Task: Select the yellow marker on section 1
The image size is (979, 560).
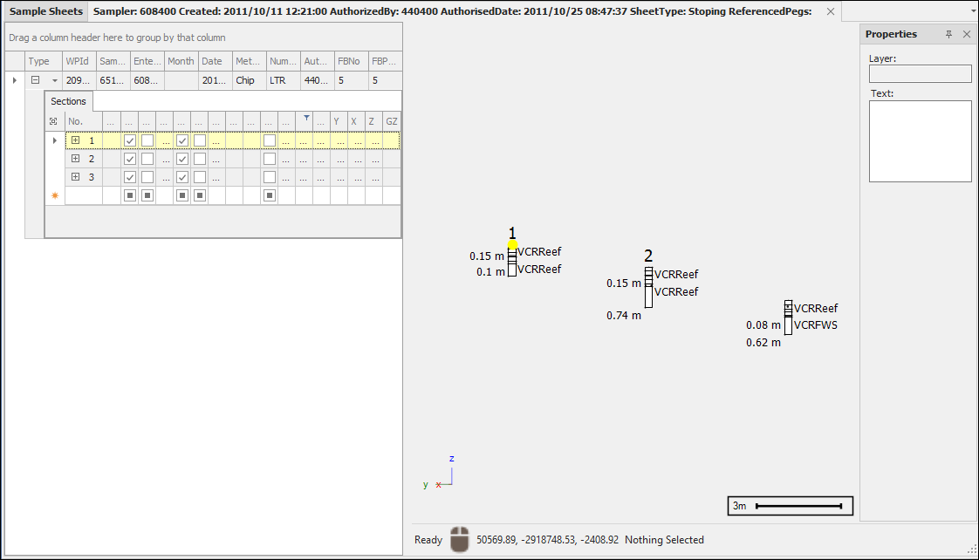Action: click(512, 245)
